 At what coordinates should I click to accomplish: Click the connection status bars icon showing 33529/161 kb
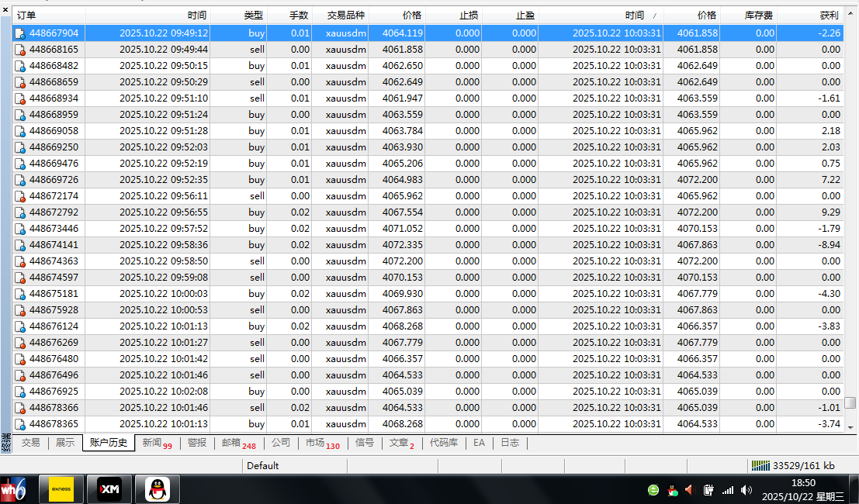[x=760, y=465]
